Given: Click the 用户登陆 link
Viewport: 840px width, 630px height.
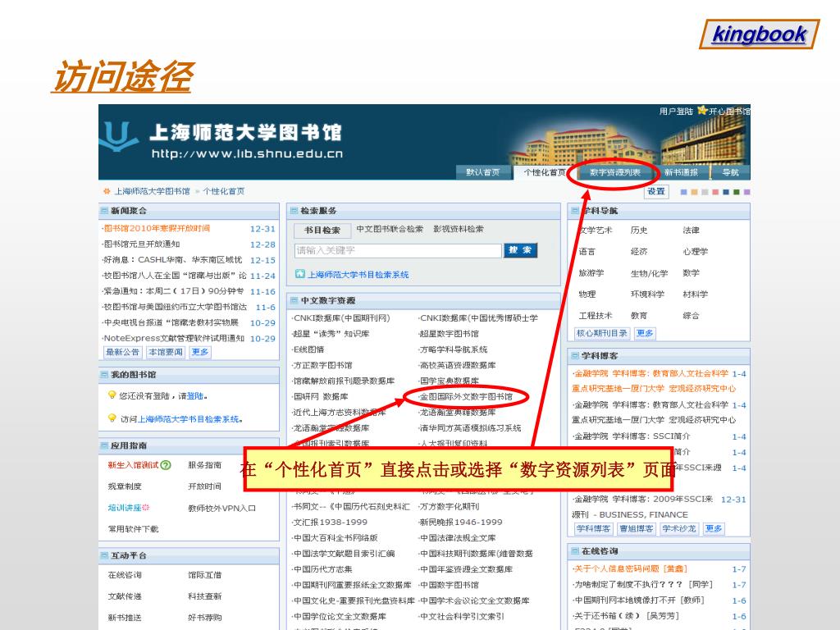Looking at the screenshot, I should click(676, 111).
